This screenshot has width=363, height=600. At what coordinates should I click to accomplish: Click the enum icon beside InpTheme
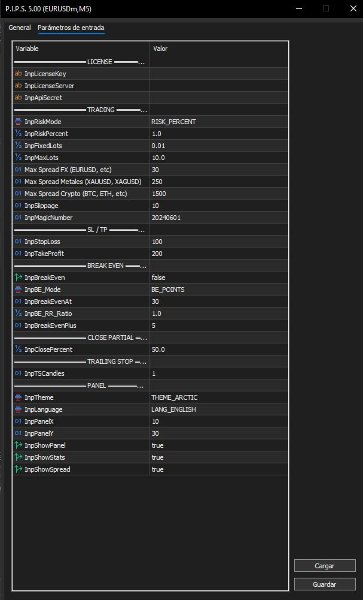pos(18,398)
